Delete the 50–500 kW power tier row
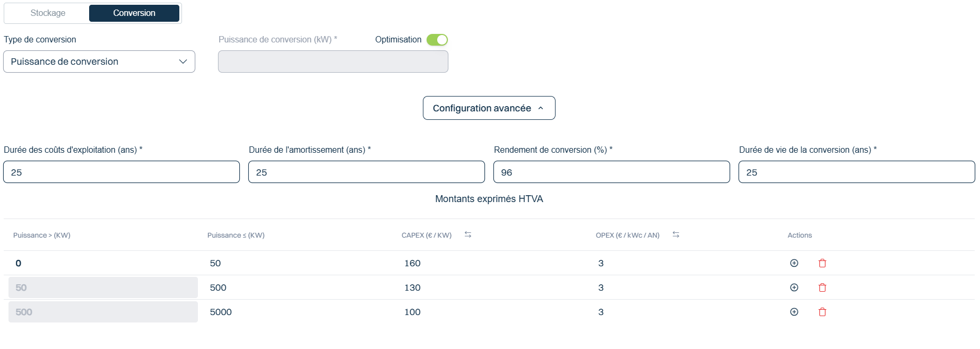The height and width of the screenshot is (349, 980). point(822,287)
